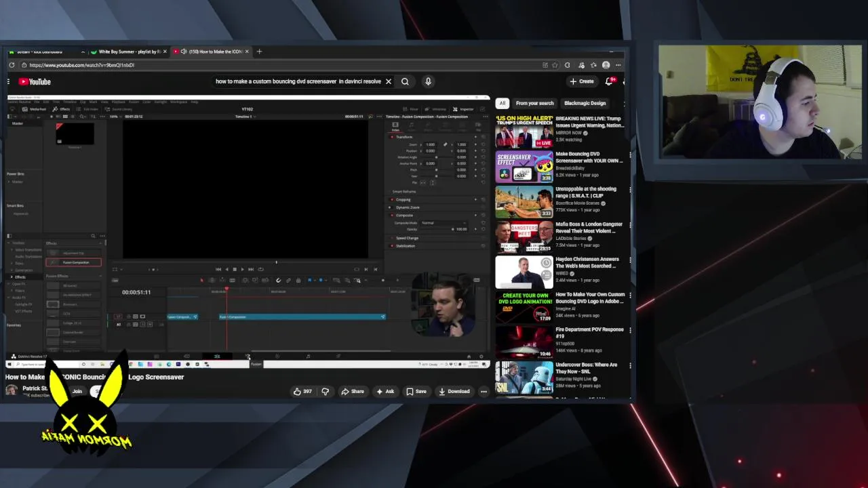The height and width of the screenshot is (488, 868).
Task: Toggle the Cropping section enable dot
Action: click(x=392, y=200)
